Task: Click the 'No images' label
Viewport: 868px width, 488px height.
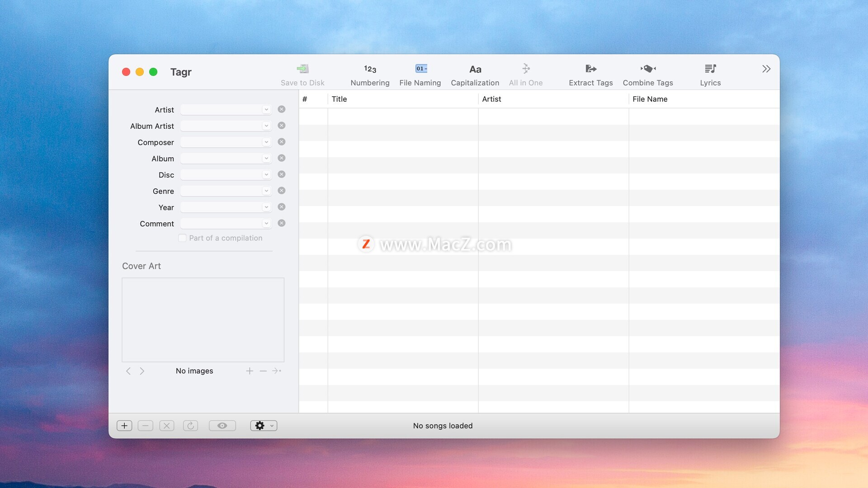Action: click(x=194, y=371)
